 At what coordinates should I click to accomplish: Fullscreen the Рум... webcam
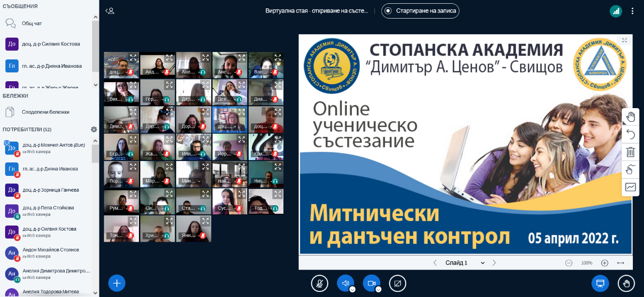point(133,194)
